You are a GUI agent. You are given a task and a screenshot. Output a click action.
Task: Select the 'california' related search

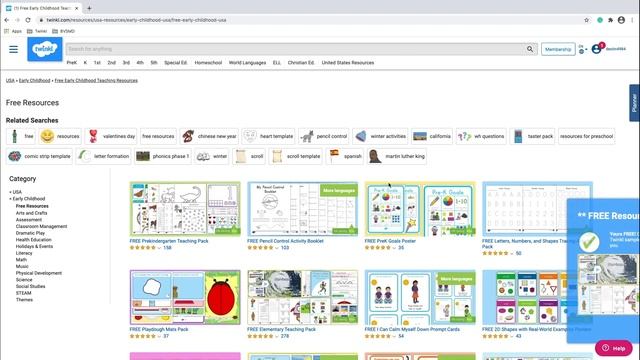[432, 136]
